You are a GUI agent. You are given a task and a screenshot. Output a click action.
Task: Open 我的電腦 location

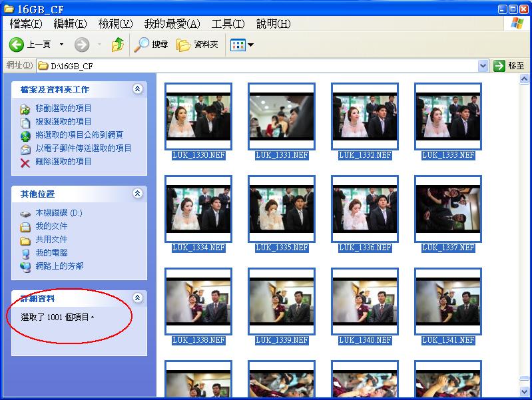51,252
